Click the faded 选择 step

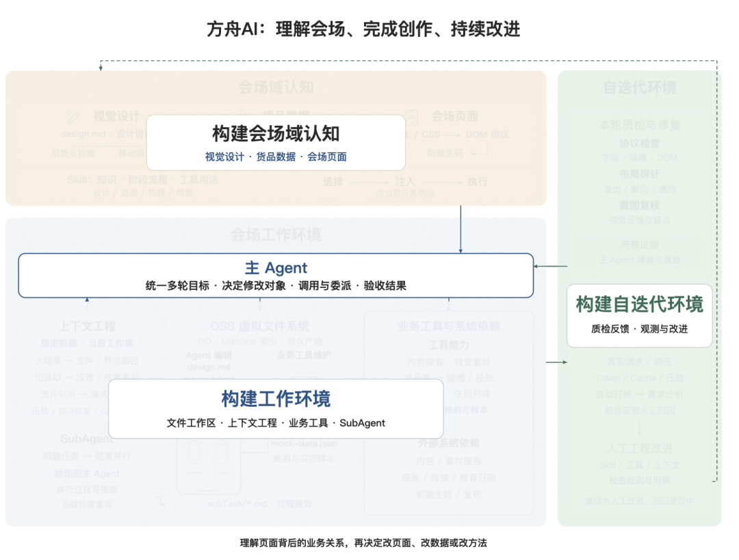click(x=333, y=182)
